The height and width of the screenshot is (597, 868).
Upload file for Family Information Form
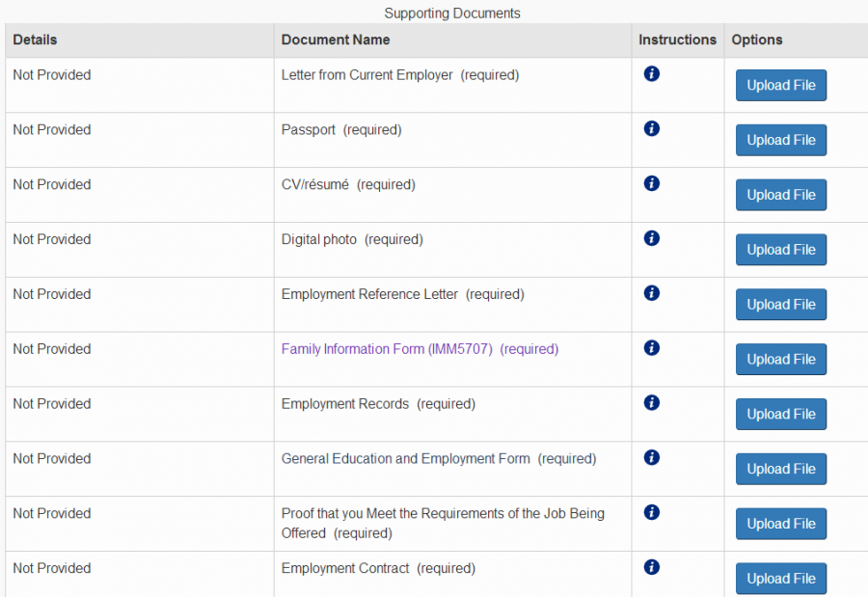[780, 360]
